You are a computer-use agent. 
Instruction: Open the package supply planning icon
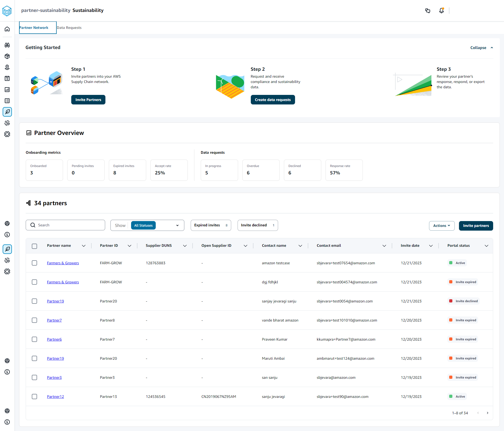coord(7,56)
